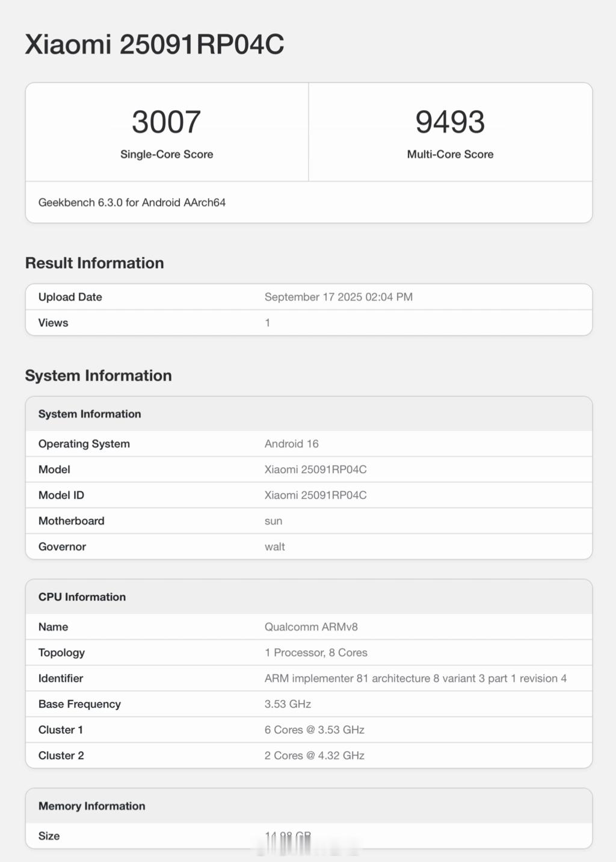Select the September 17 2025 02:04 PM value
This screenshot has width=616, height=862.
pyautogui.click(x=339, y=297)
